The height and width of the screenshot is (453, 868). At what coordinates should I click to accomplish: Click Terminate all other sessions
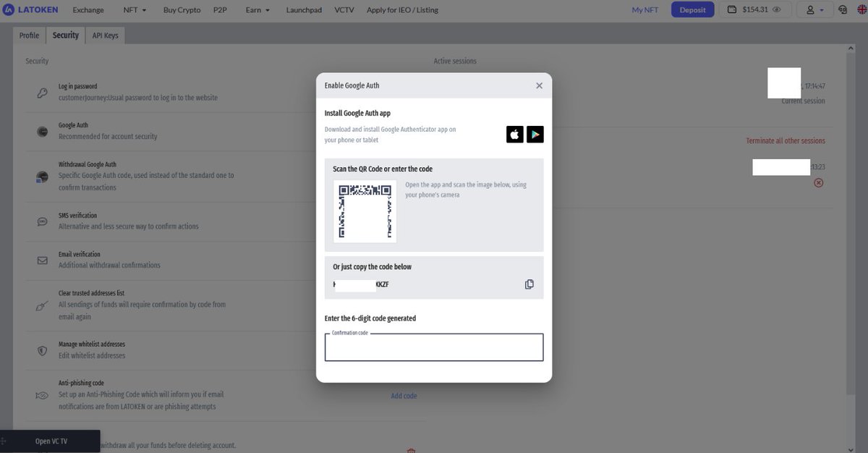786,140
